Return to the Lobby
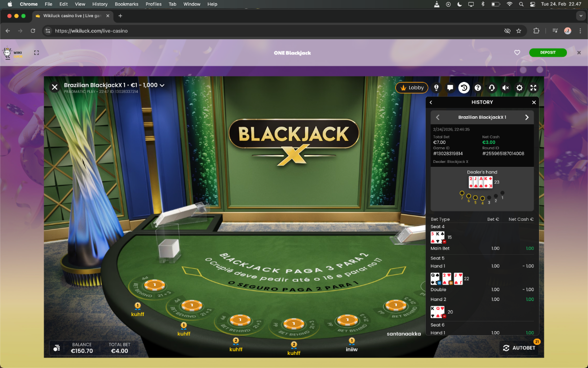Screen dimensions: 588x368 pyautogui.click(x=412, y=88)
